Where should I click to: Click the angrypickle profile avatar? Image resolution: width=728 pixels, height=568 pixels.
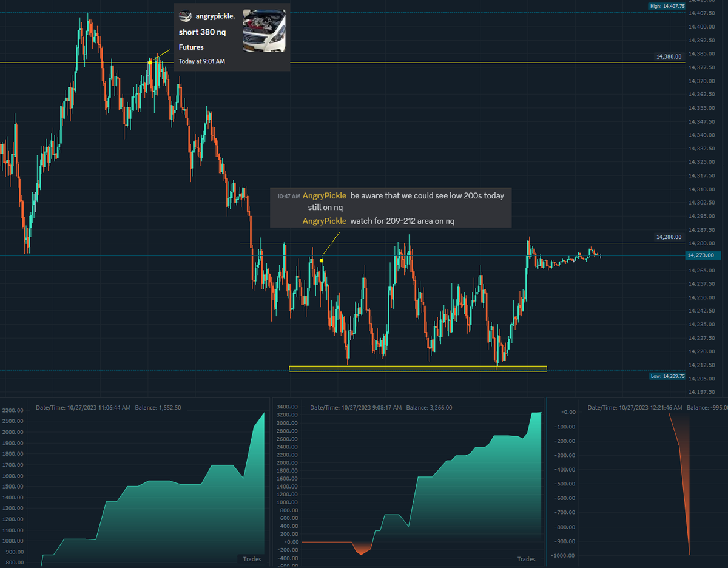[186, 16]
